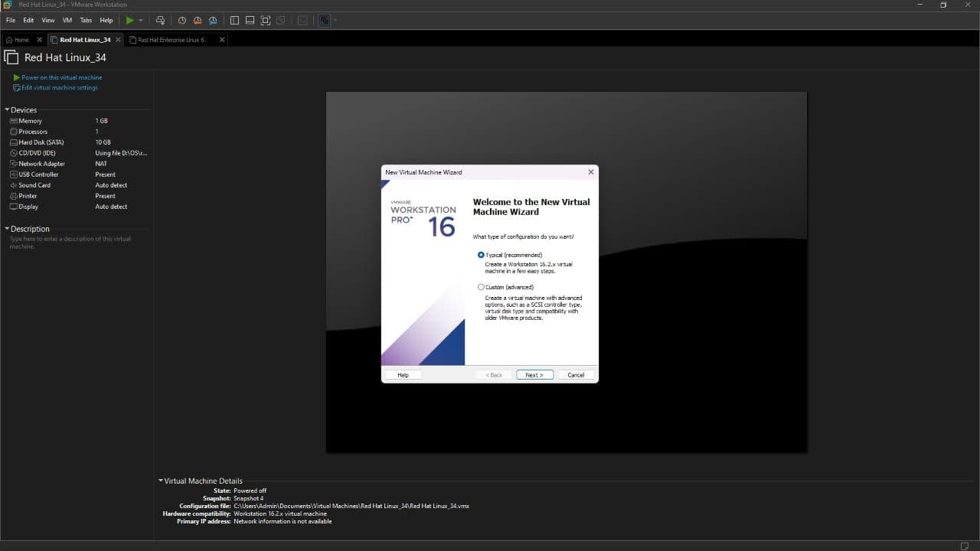Toggle the library sidebar view icon
Screen dimensions: 980x551
click(x=234, y=20)
